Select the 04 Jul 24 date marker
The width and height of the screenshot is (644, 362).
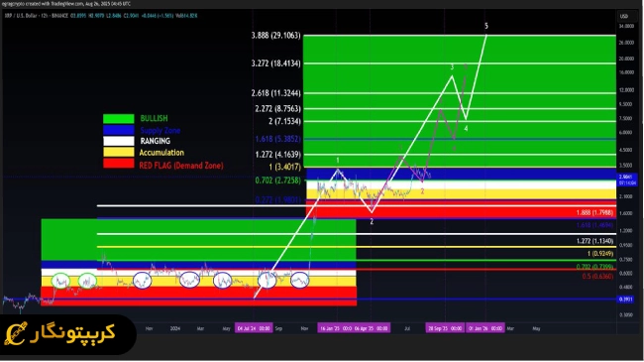(x=254, y=328)
